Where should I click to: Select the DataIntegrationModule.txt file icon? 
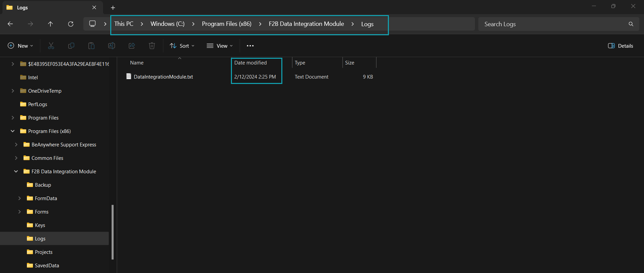pyautogui.click(x=129, y=77)
